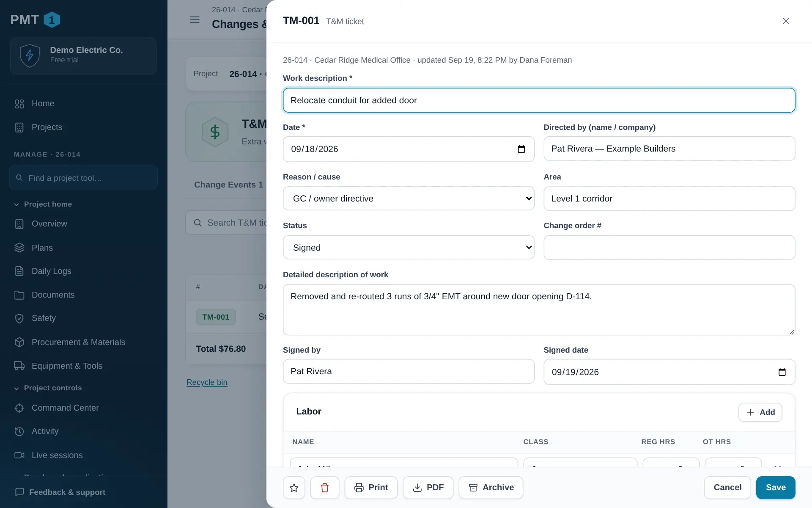Image resolution: width=812 pixels, height=508 pixels.
Task: Click the TM-001 ticket badge in table
Action: (x=216, y=317)
